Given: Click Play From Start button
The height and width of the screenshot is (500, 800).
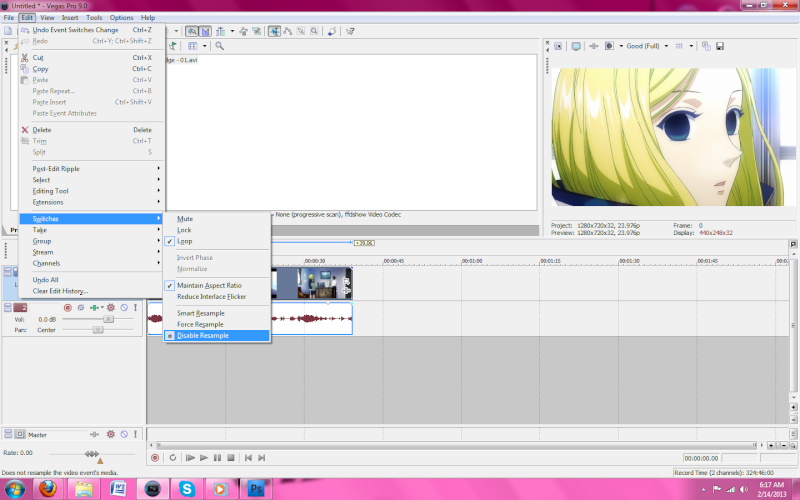Looking at the screenshot, I should (x=190, y=458).
